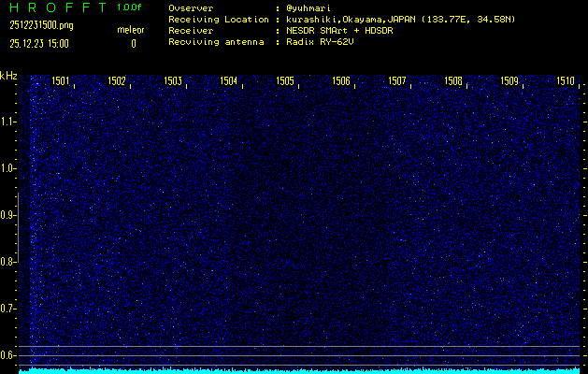Image resolution: width=588 pixels, height=374 pixels.
Task: Click the 25.12.23 15:00 timestamp
Action: click(39, 43)
